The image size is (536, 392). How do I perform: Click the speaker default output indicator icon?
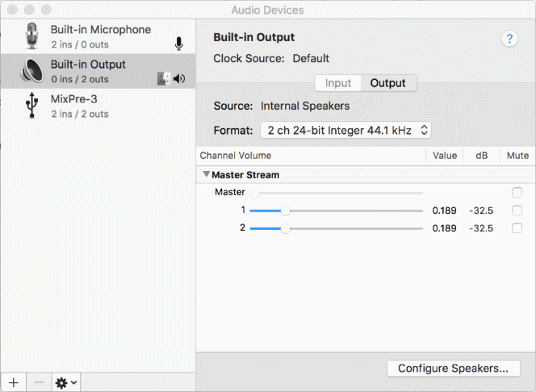[179, 78]
